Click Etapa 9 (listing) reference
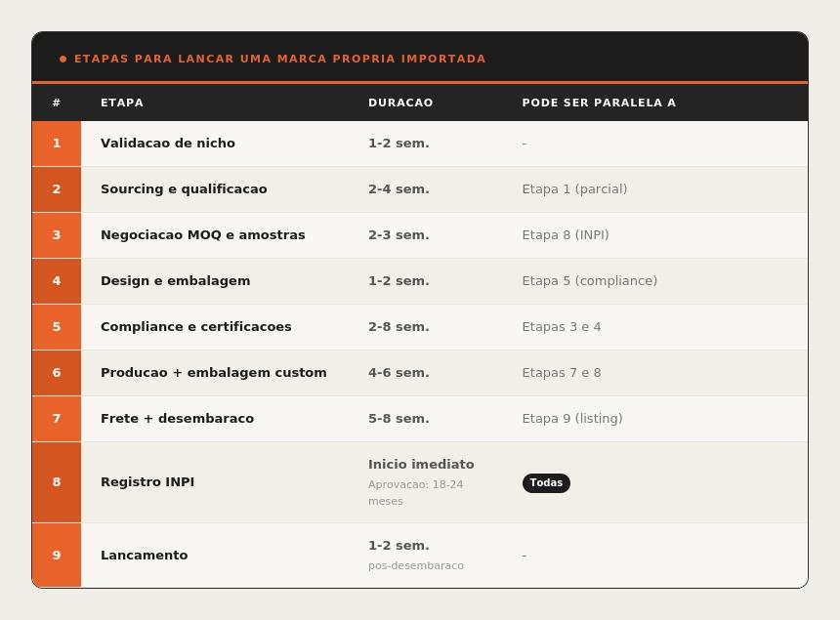 (572, 419)
